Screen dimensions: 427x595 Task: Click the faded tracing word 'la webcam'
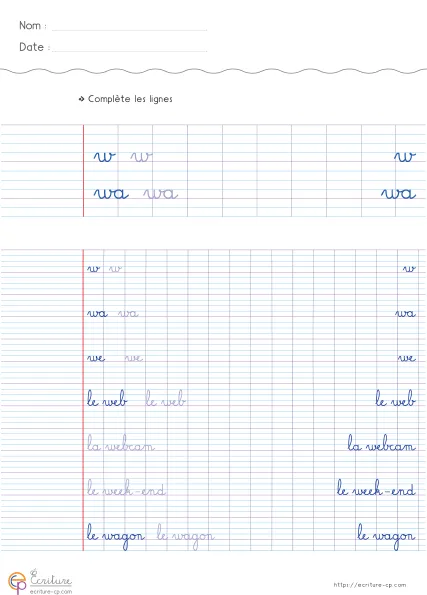(121, 443)
